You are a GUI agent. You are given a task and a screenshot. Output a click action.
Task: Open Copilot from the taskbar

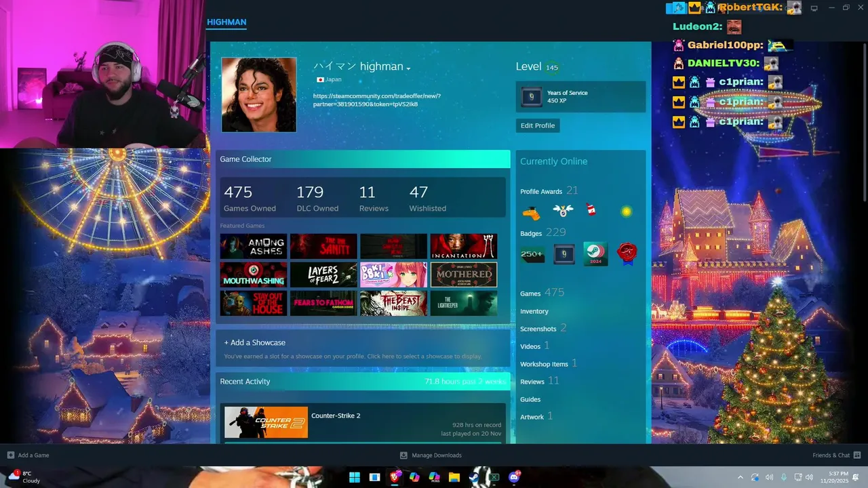tap(414, 477)
